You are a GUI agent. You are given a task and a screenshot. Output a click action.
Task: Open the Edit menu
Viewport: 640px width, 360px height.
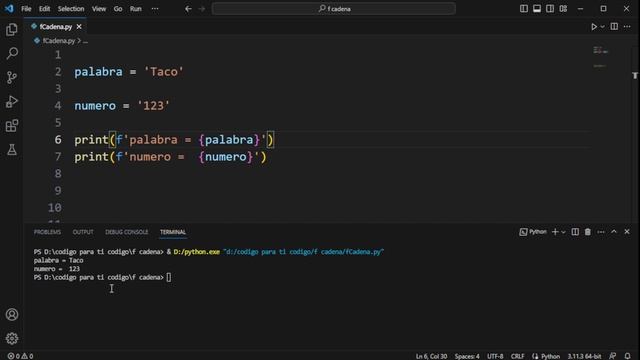click(x=44, y=9)
